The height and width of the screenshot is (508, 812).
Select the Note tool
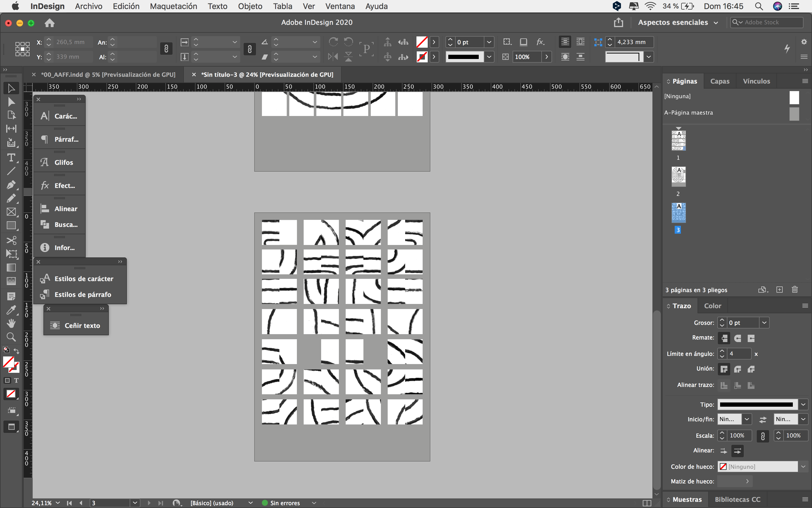(x=11, y=296)
